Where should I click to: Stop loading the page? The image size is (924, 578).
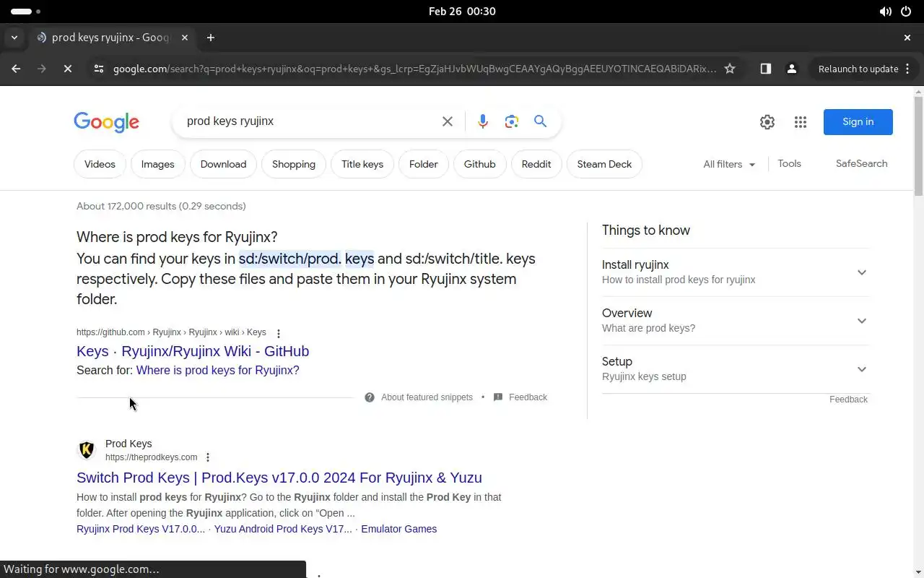tap(67, 69)
